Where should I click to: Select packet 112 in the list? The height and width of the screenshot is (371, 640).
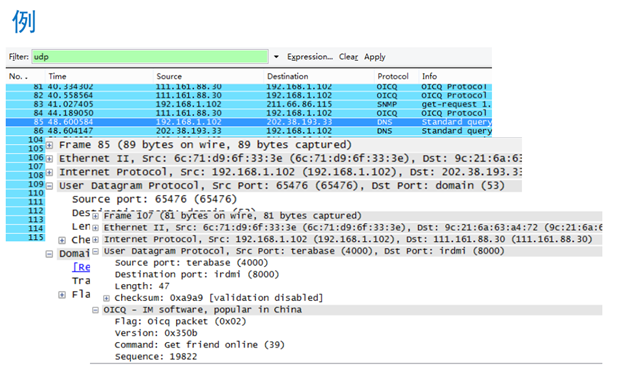25,211
